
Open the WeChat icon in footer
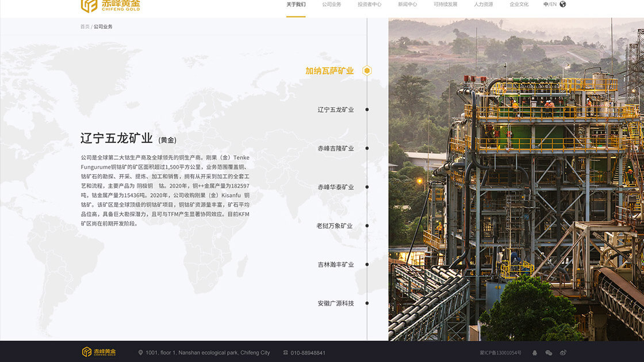[x=549, y=352]
